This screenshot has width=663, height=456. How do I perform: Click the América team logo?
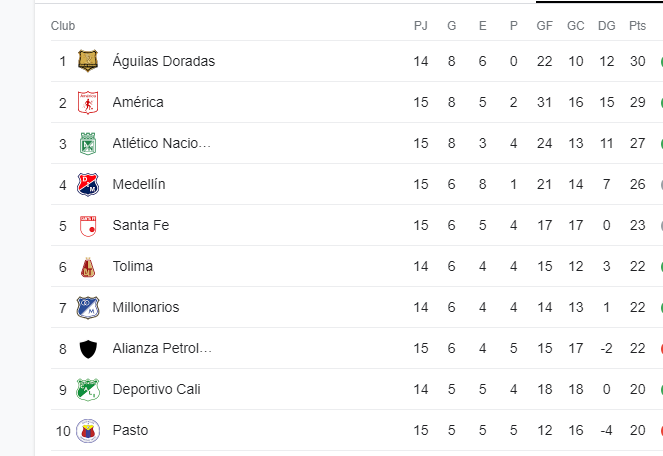click(88, 102)
